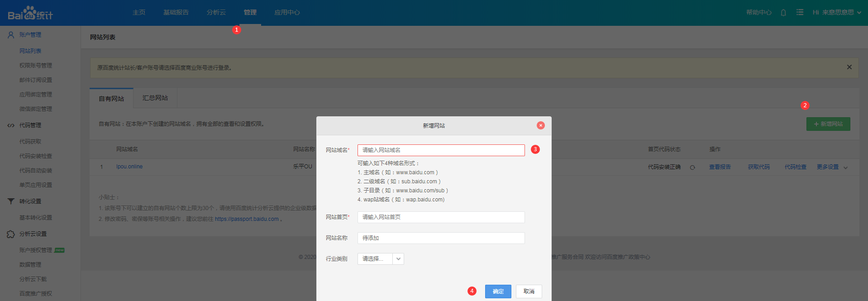Expand the user account menu chevron

tap(859, 13)
